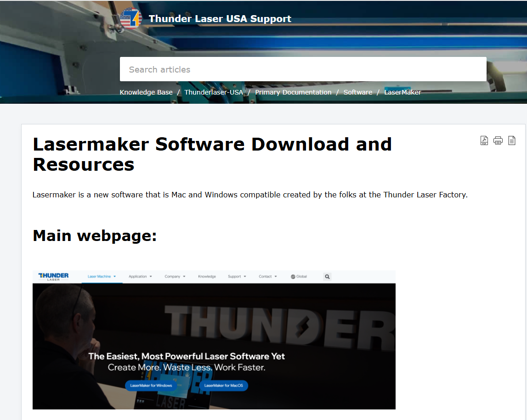Click the Thunder Laser logo in embedded image

[54, 276]
